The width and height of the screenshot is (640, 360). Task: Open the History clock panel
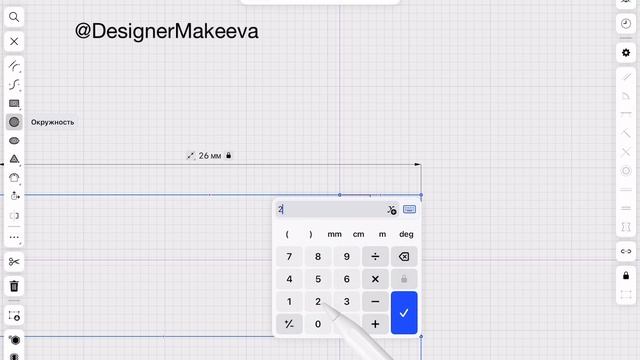[626, 24]
